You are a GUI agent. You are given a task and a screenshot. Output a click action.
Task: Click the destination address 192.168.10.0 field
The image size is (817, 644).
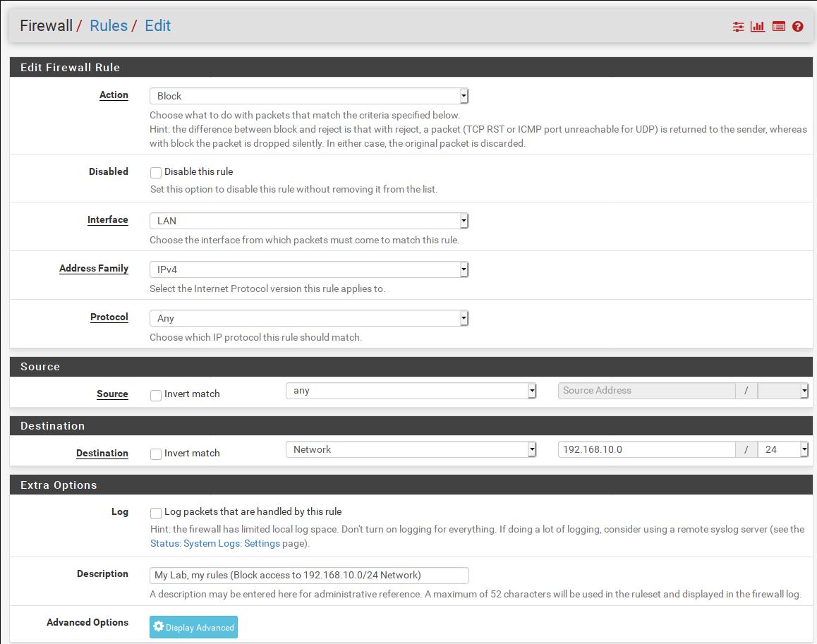646,449
